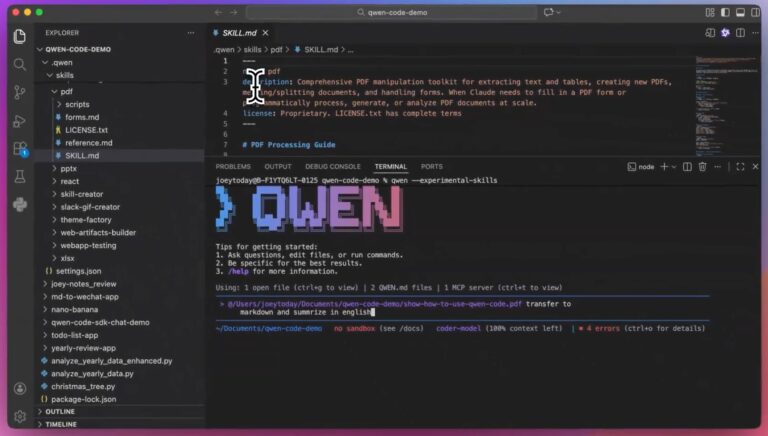
Task: Click the pdf breadcrumb segment
Action: tap(276, 49)
